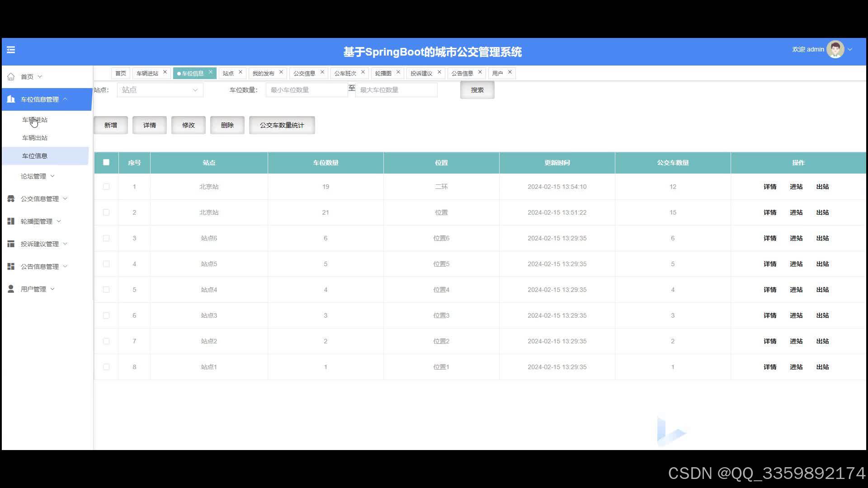Open the 站点 filter dropdown
This screenshot has width=868, height=488.
(160, 90)
